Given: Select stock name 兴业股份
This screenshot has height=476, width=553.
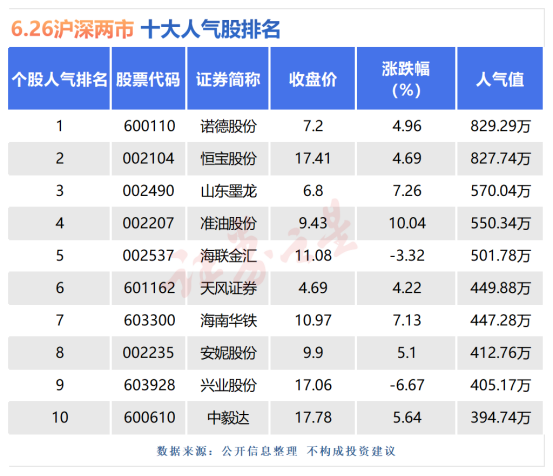Looking at the screenshot, I should [x=228, y=386].
